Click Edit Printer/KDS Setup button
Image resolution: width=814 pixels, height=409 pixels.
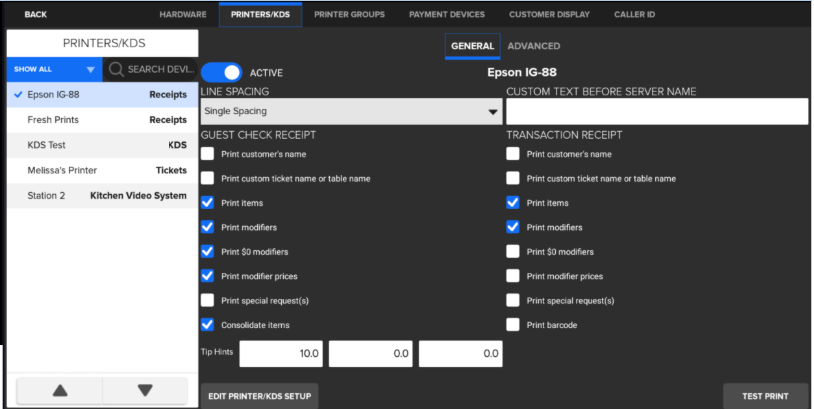click(259, 396)
